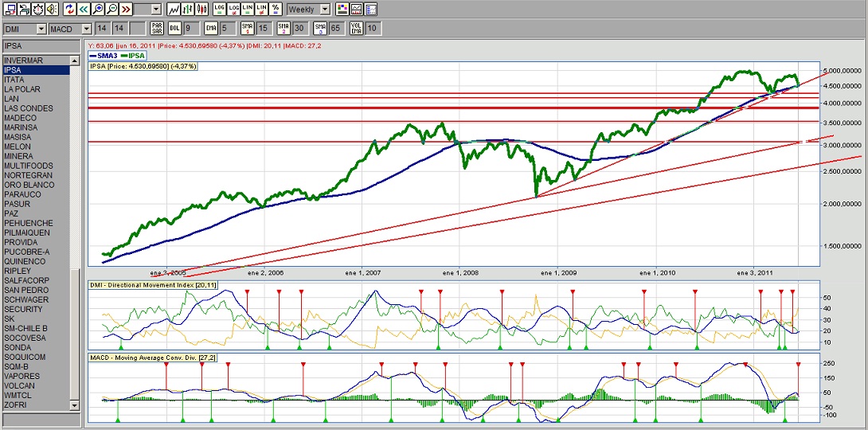Click the zoom out magnifier icon
The width and height of the screenshot is (868, 430).
(x=111, y=10)
